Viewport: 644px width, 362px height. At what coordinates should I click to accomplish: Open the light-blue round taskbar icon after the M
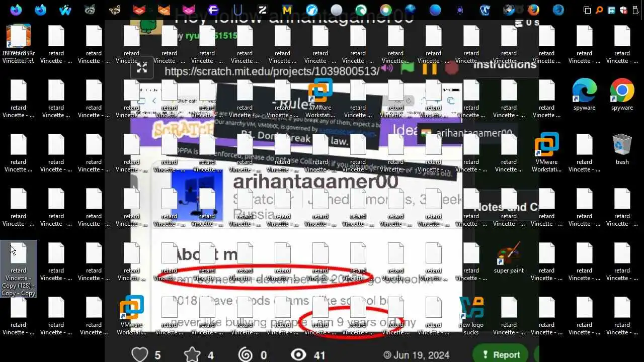coord(312,10)
